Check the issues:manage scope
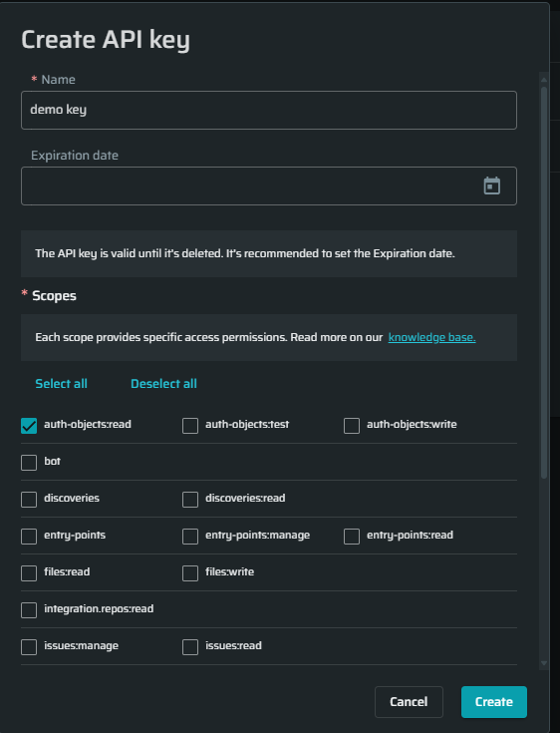Image resolution: width=560 pixels, height=733 pixels. click(x=29, y=647)
